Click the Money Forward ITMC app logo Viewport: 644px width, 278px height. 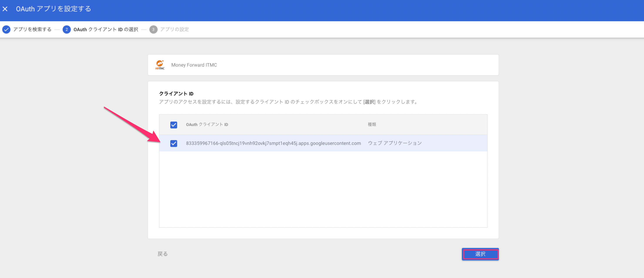click(160, 65)
